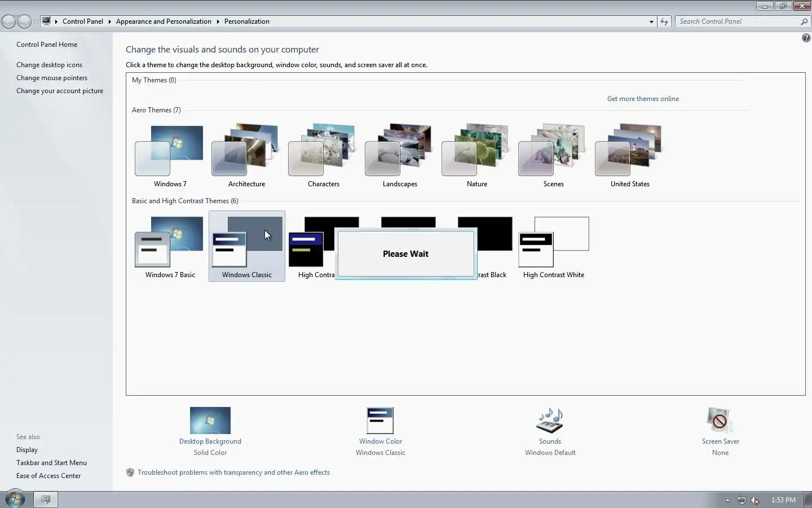Screen dimensions: 812x508
Task: Click the search magnifier icon
Action: (x=804, y=21)
